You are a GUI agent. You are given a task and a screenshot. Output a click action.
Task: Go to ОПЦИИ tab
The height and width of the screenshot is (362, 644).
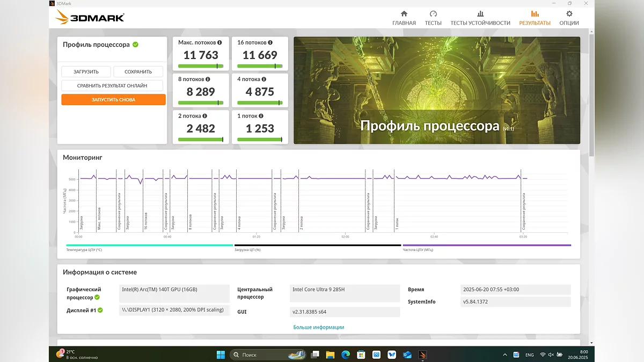pos(569,18)
